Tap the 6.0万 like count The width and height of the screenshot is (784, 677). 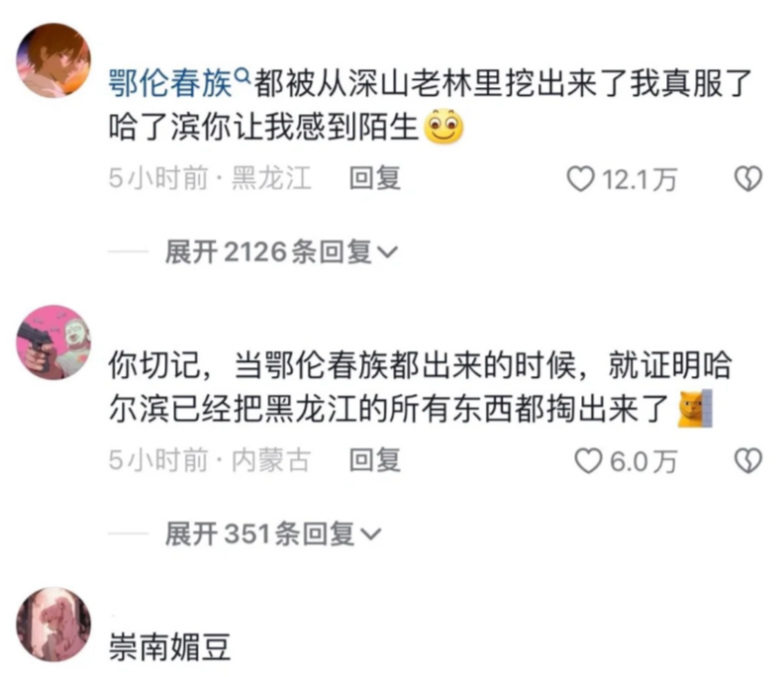[x=644, y=461]
